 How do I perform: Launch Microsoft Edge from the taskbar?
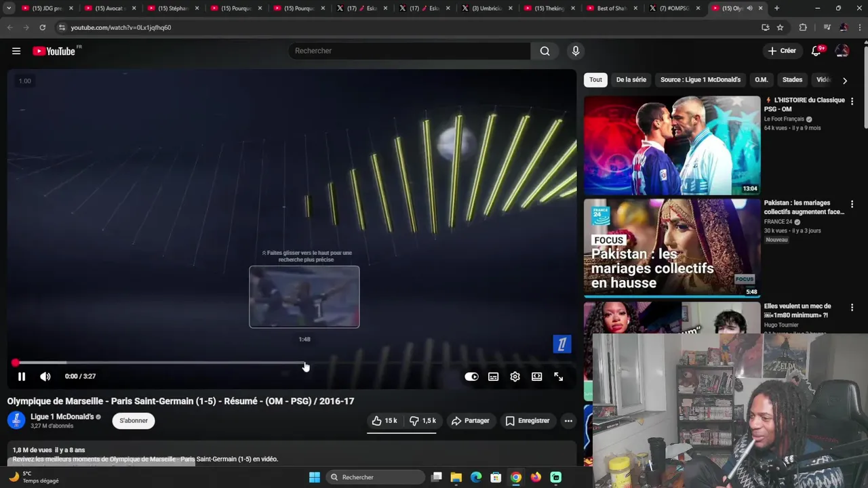[476, 477]
